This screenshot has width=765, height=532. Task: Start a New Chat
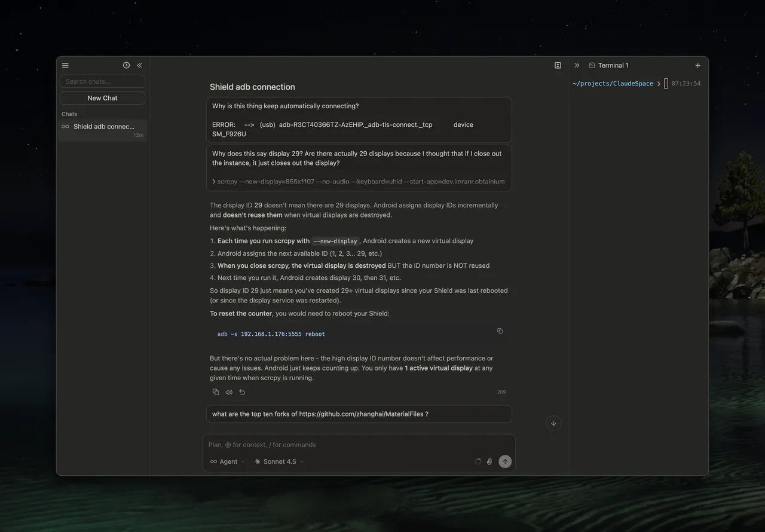pyautogui.click(x=102, y=98)
